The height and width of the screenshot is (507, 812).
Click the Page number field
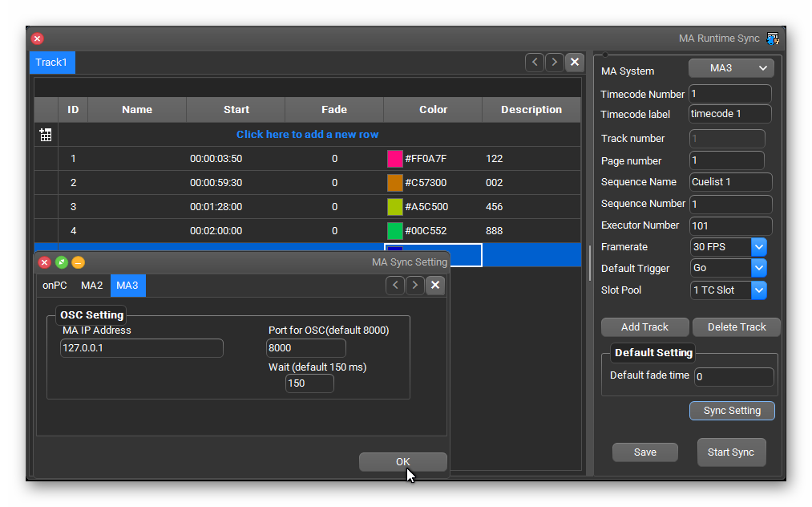pos(727,160)
